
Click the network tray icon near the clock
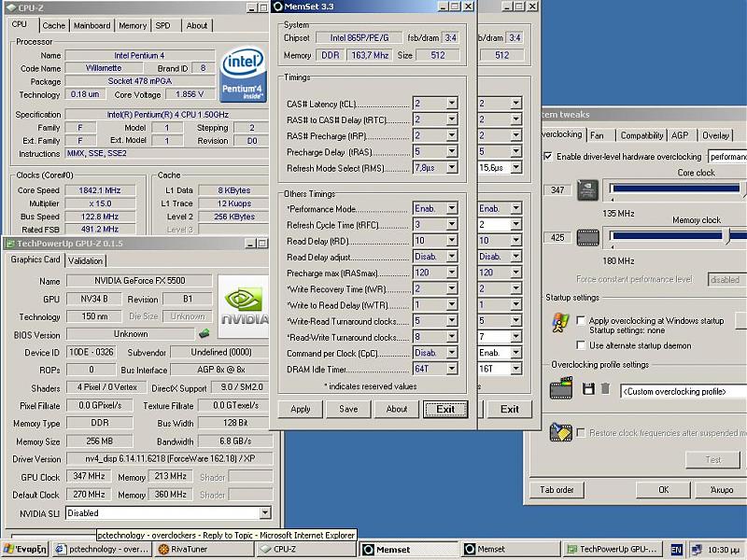(x=696, y=550)
